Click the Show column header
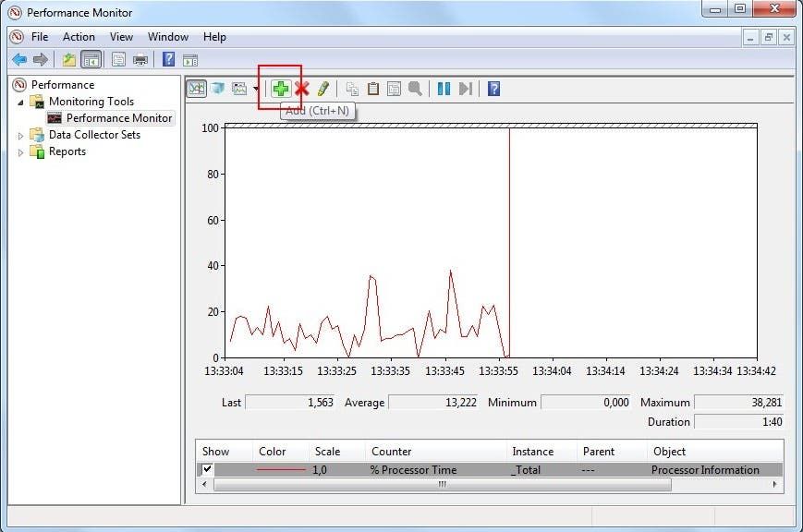803x532 pixels. pos(215,452)
